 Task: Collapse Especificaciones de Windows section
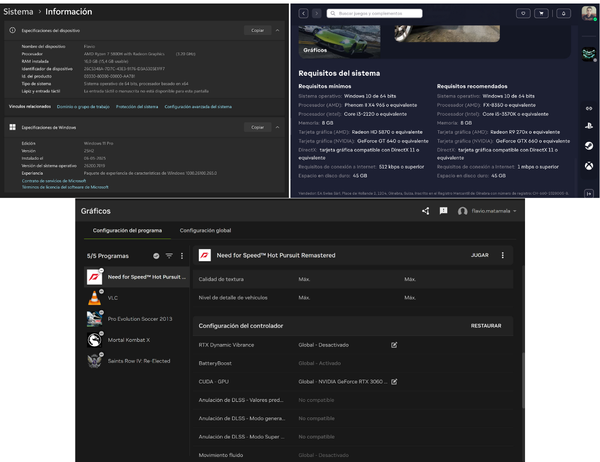coord(277,127)
